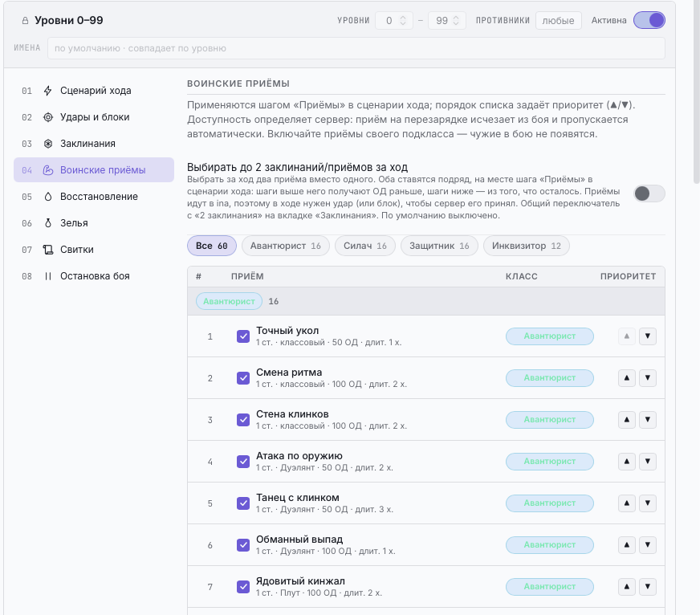Move Танец с клинком up in priority
The height and width of the screenshot is (615, 700).
pos(627,503)
